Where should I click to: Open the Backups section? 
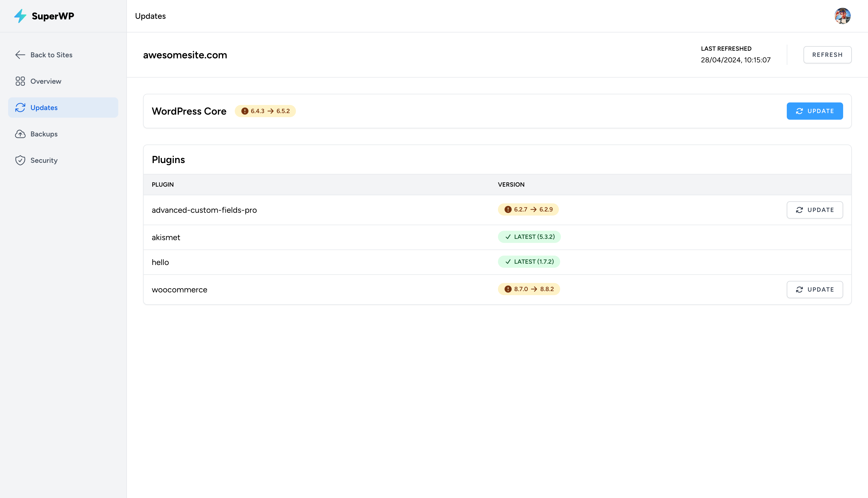click(63, 134)
